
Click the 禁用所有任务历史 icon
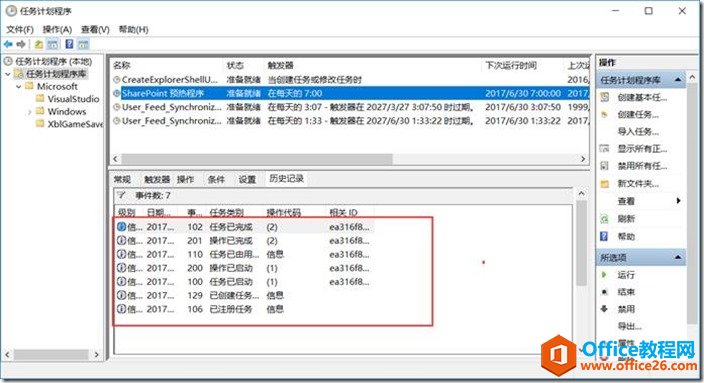pyautogui.click(x=605, y=166)
